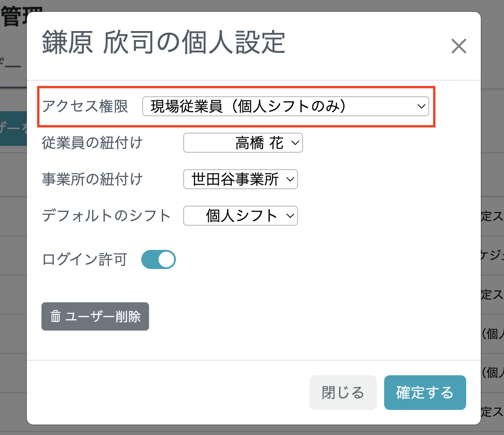Click the chevron beside 高橋 花
The image size is (504, 435).
296,143
